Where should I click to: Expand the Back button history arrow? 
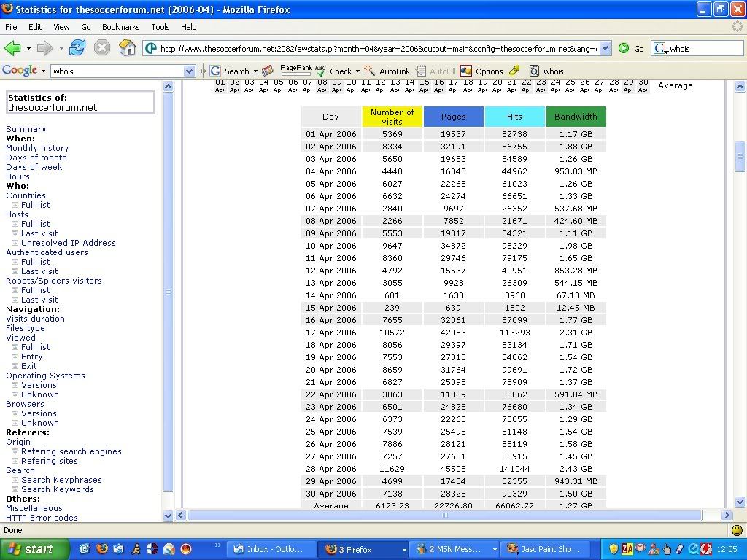click(28, 48)
